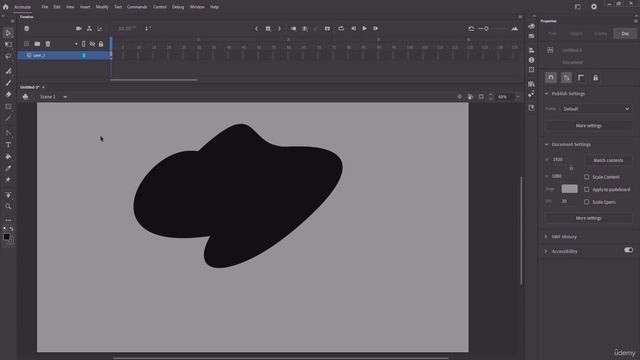Open the Modify menu

102,7
